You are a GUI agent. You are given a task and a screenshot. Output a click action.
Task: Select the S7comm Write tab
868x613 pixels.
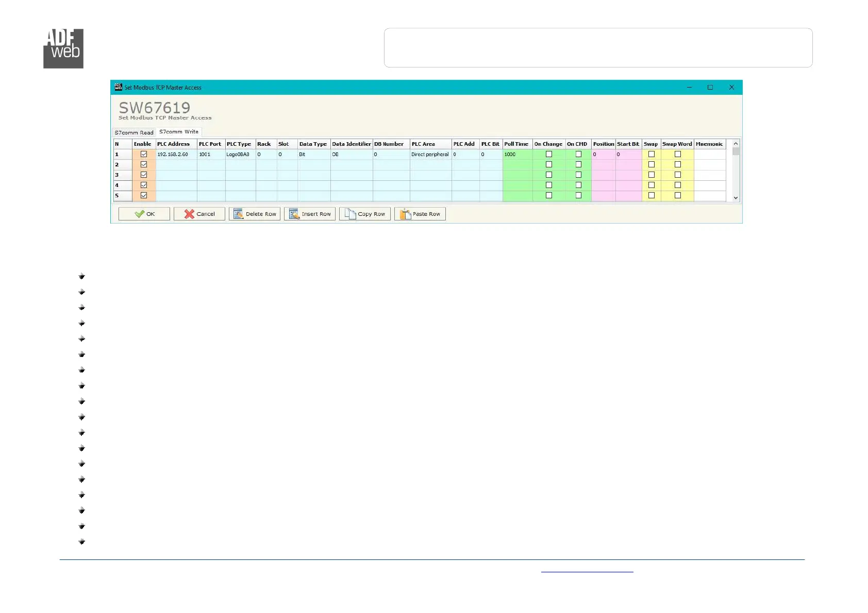tap(179, 132)
